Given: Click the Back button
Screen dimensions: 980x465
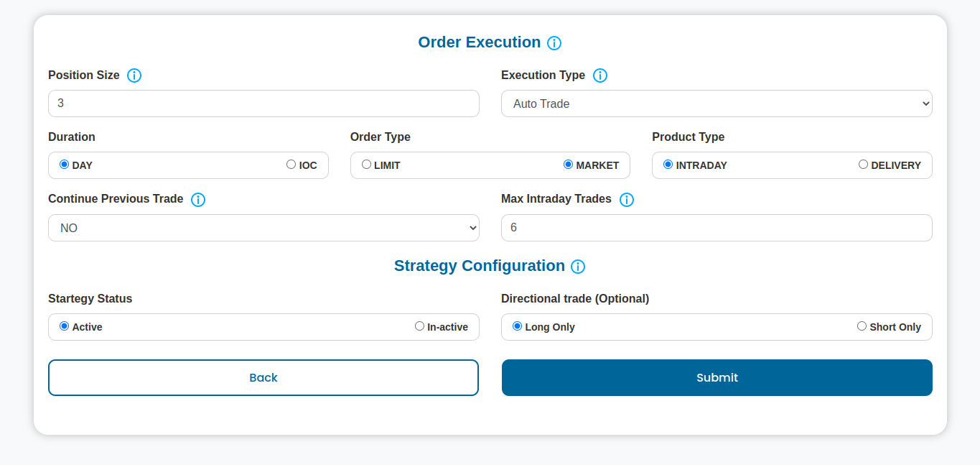Looking at the screenshot, I should tap(263, 377).
